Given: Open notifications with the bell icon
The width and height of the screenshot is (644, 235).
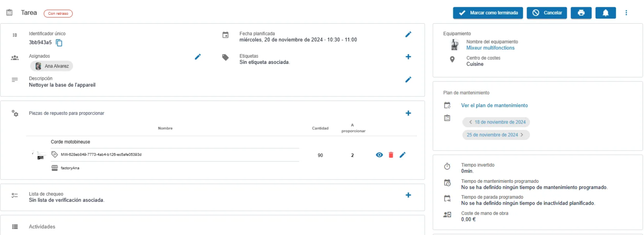Looking at the screenshot, I should pyautogui.click(x=606, y=13).
